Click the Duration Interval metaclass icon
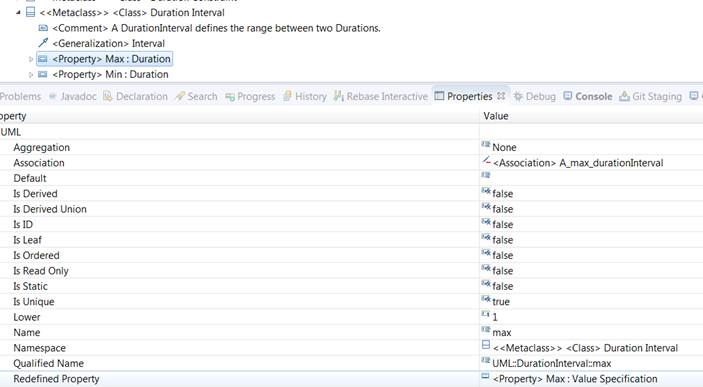Viewport: 703px width, 387px height. 30,12
